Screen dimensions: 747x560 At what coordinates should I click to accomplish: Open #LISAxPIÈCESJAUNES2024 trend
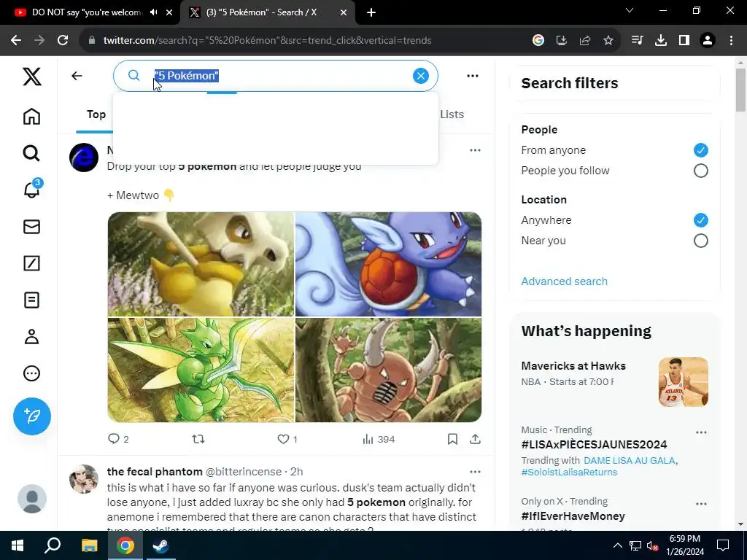tap(594, 445)
